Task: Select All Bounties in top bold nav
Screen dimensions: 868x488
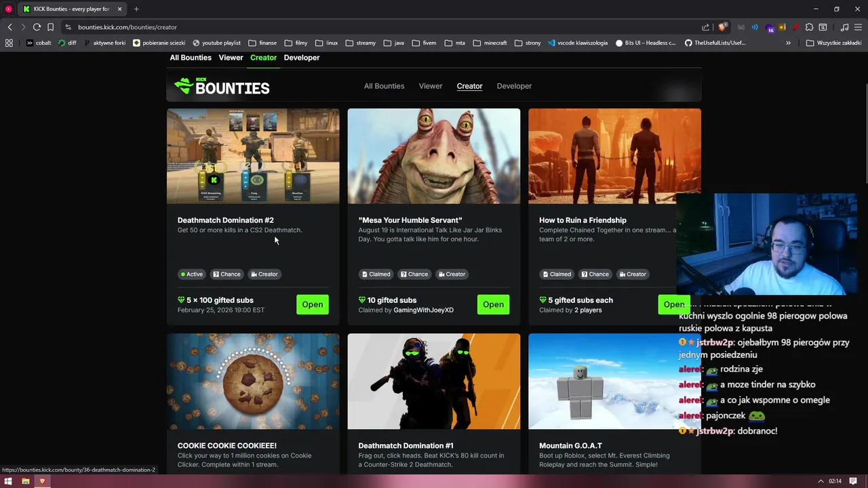Action: [191, 58]
